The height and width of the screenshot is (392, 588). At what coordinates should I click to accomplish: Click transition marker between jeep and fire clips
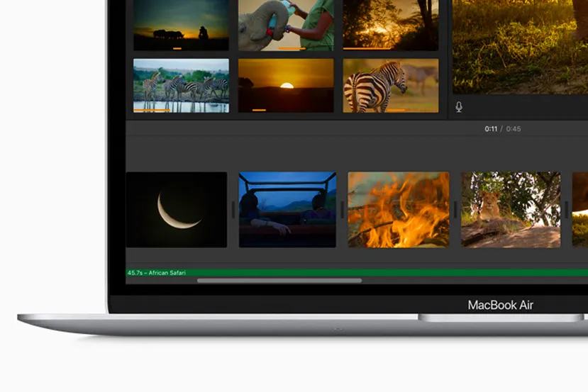pos(342,210)
